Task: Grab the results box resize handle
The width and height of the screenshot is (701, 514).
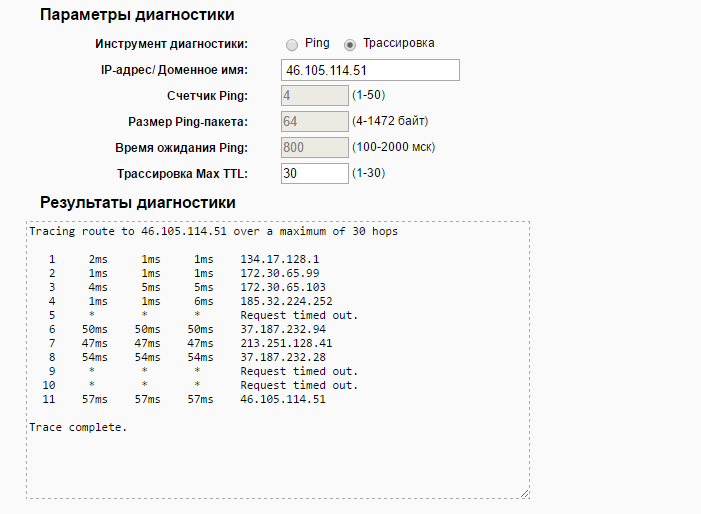Action: click(x=524, y=493)
